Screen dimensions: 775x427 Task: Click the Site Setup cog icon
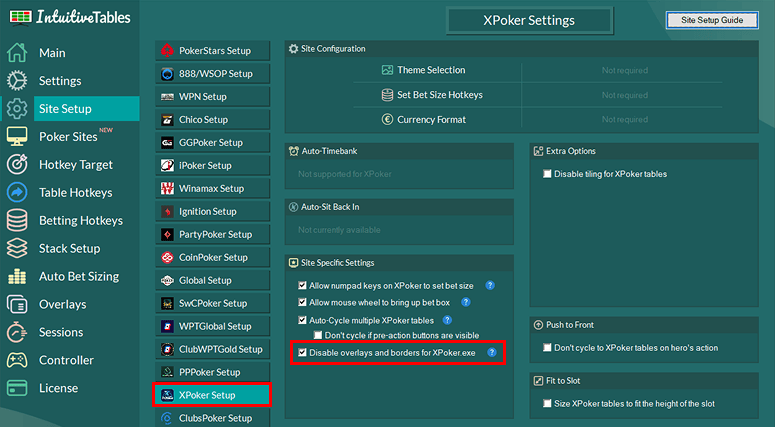[x=17, y=109]
